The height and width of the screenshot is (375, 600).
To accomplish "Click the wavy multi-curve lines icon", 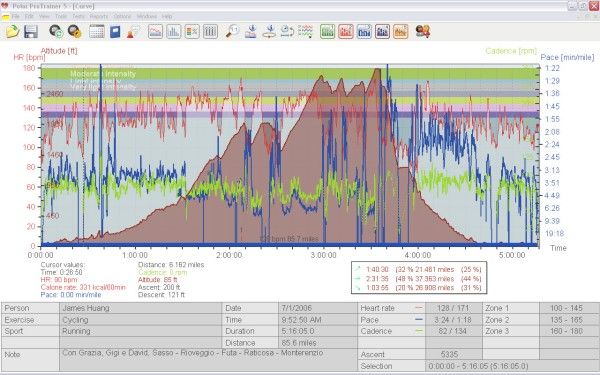I will point(305,31).
